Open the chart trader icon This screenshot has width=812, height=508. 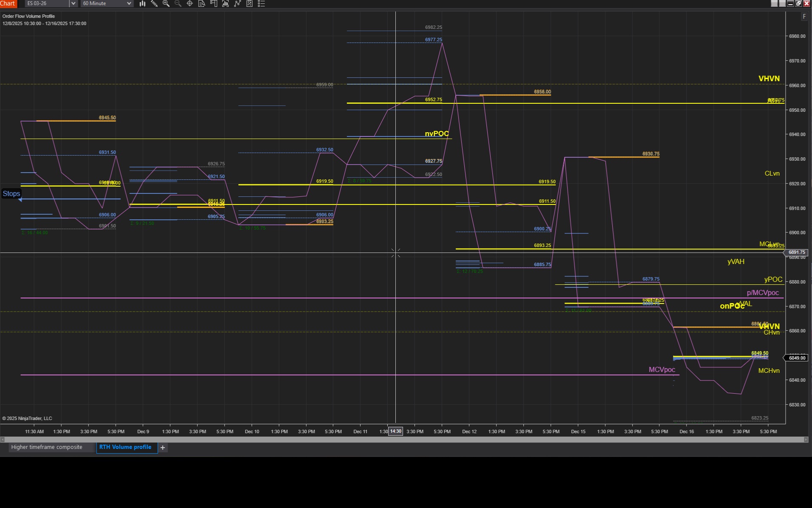pyautogui.click(x=214, y=3)
